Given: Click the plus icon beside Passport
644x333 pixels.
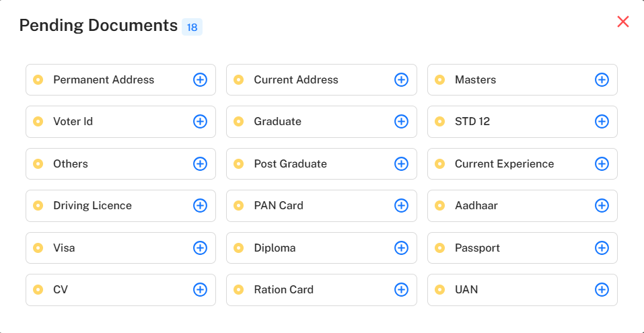Looking at the screenshot, I should (602, 248).
